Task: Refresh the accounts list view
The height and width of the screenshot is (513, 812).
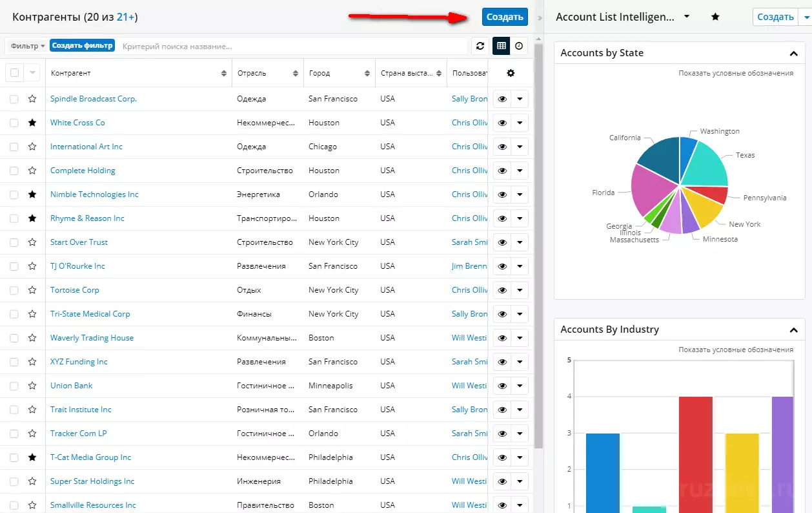Action: click(x=480, y=46)
